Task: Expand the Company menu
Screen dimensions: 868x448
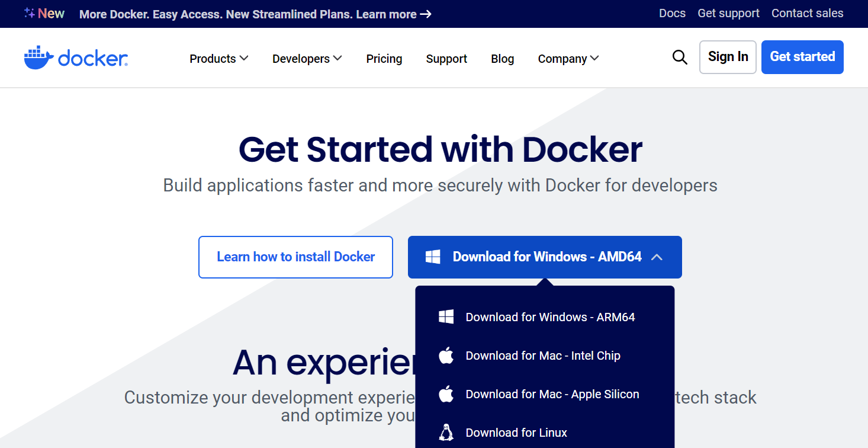Action: (568, 59)
